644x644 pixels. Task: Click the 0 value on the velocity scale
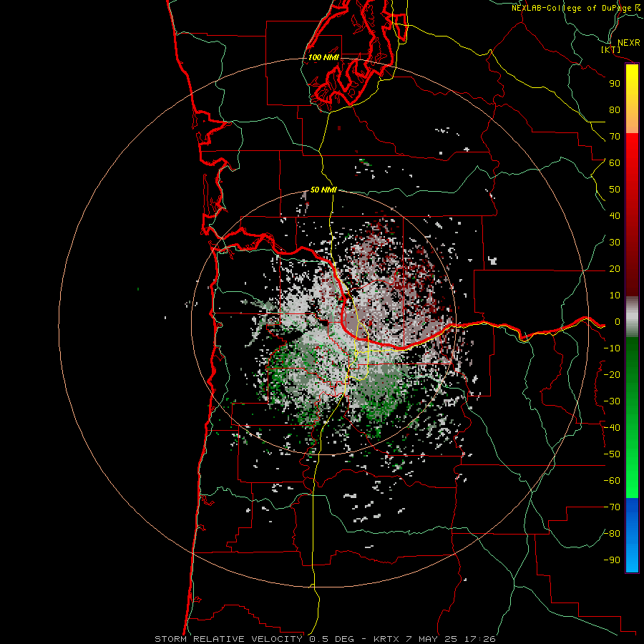tap(618, 321)
